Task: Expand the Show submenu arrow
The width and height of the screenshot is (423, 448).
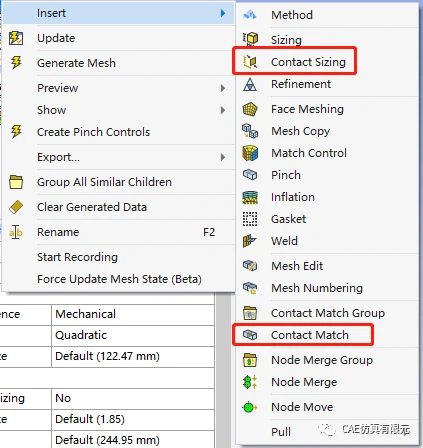Action: [223, 110]
